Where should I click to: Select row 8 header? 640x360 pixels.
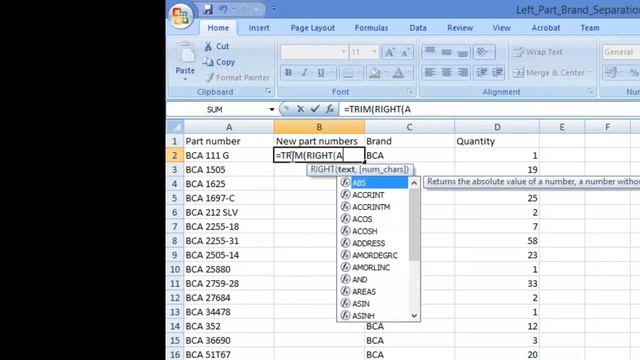(175, 241)
